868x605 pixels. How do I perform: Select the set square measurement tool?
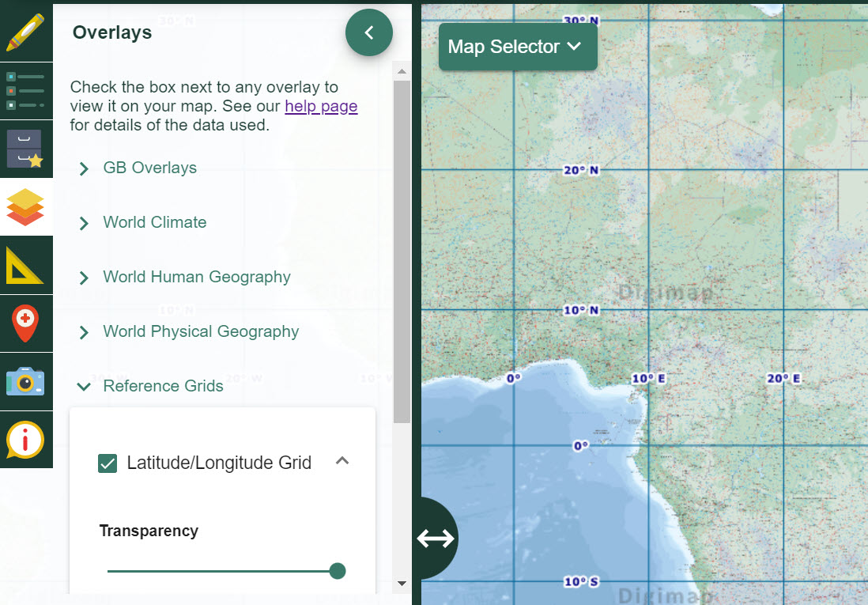click(x=26, y=265)
